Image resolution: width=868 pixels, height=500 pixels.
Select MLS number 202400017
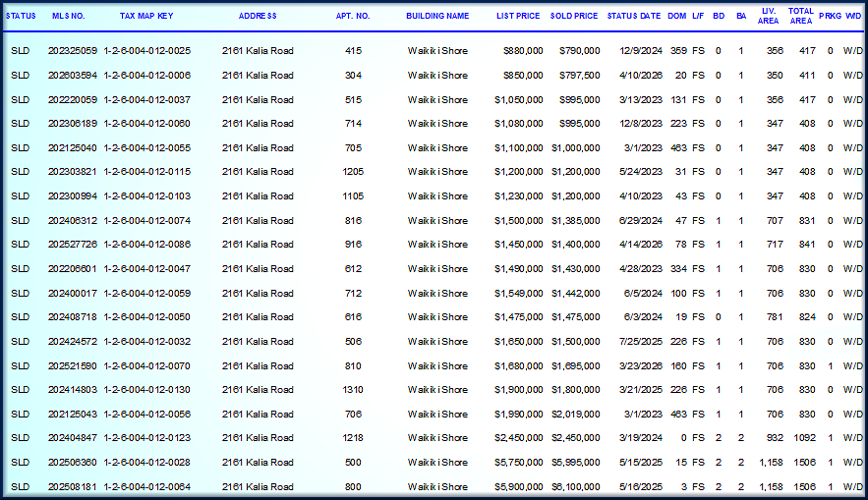73,293
